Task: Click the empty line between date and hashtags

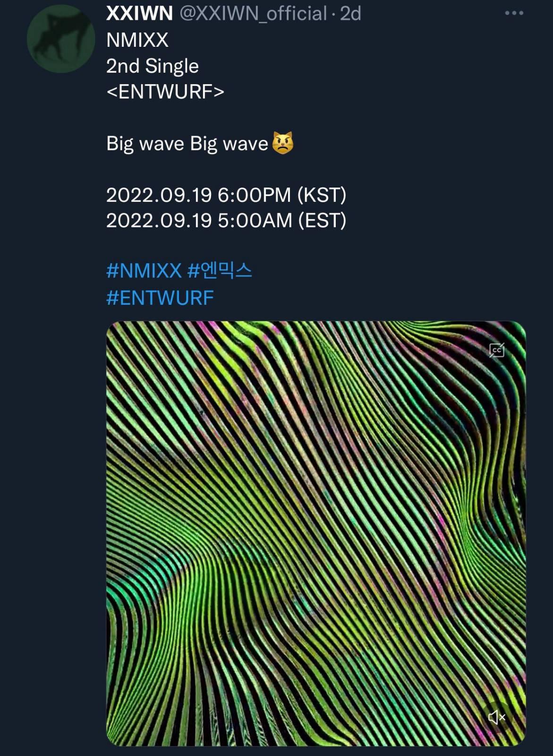Action: [226, 245]
